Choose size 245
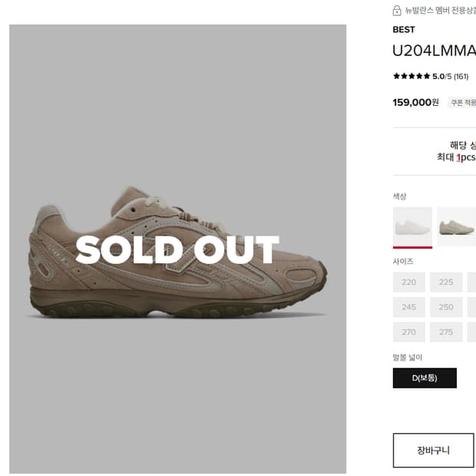 408,307
